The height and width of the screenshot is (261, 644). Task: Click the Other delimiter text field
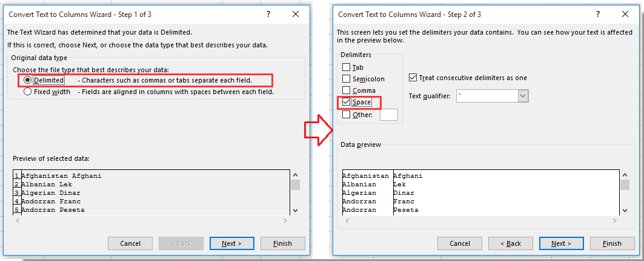point(388,115)
